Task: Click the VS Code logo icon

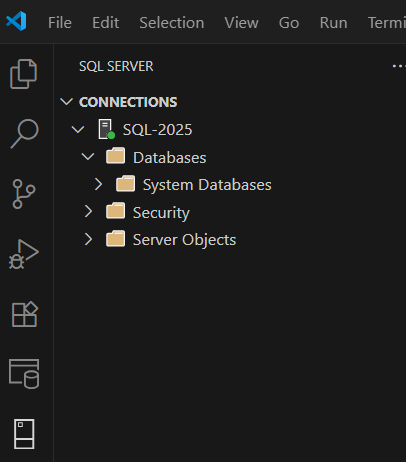Action: (x=16, y=21)
